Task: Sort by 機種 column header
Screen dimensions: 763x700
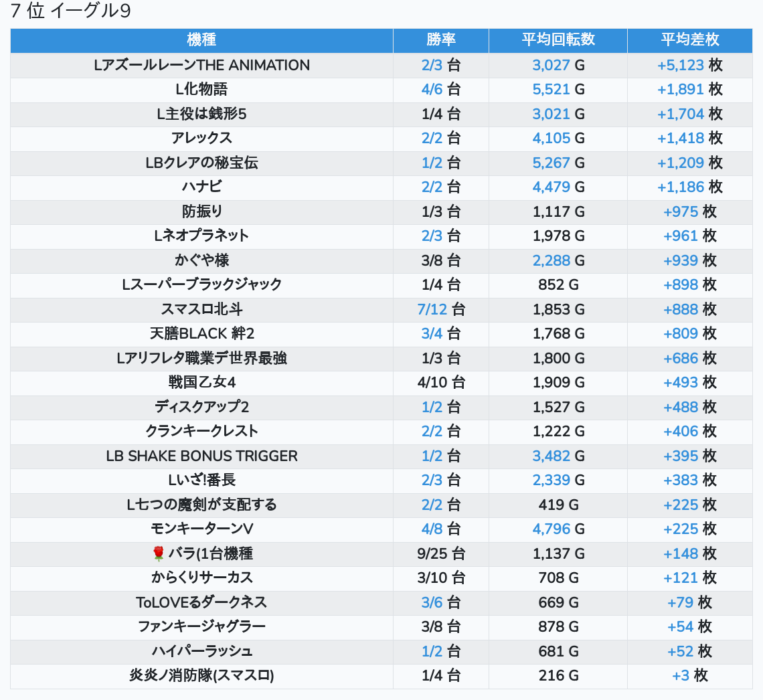Action: (201, 39)
